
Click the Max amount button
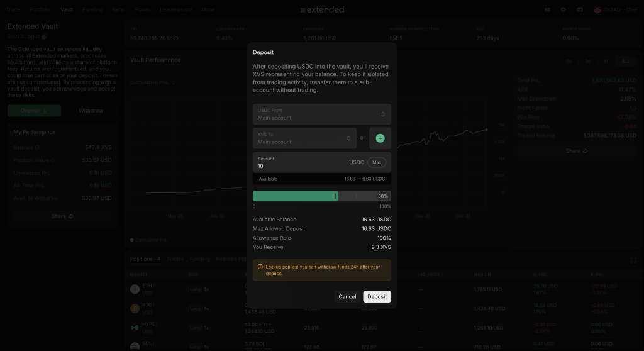point(377,162)
